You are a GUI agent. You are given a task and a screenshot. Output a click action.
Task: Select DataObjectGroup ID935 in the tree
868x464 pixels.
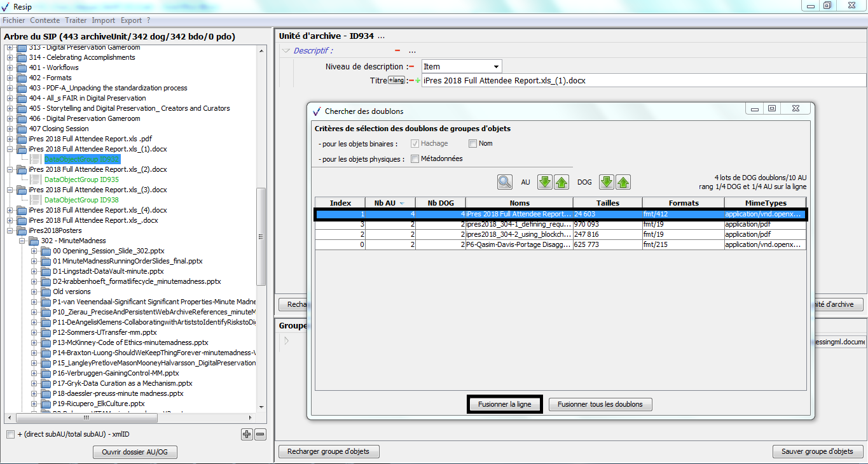click(82, 179)
